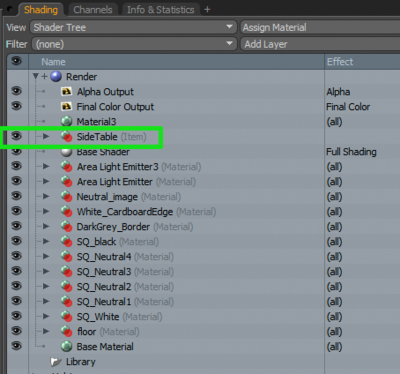The width and height of the screenshot is (400, 374).
Task: Click the Base Shader grey sphere icon
Action: pyautogui.click(x=67, y=152)
